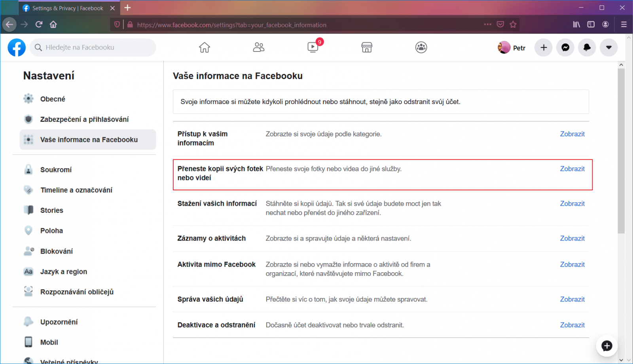Open the Groups icon
This screenshot has height=364, width=633.
tap(421, 47)
